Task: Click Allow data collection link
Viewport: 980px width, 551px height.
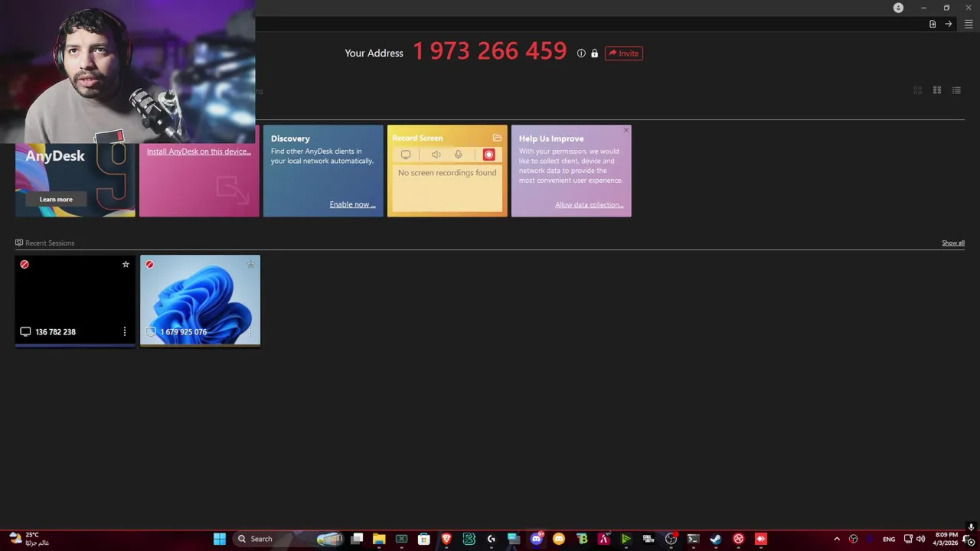Action: pos(589,204)
